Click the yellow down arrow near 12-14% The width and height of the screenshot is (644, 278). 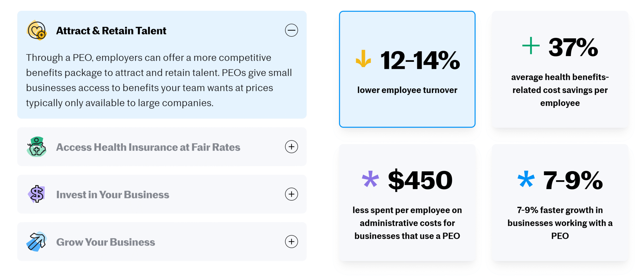(x=363, y=59)
